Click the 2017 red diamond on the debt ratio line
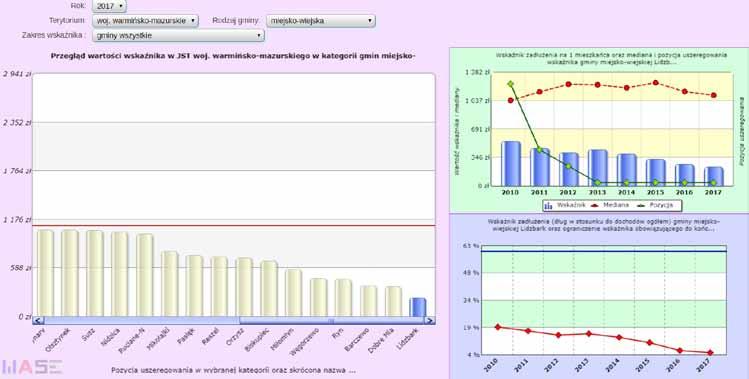 (x=710, y=353)
